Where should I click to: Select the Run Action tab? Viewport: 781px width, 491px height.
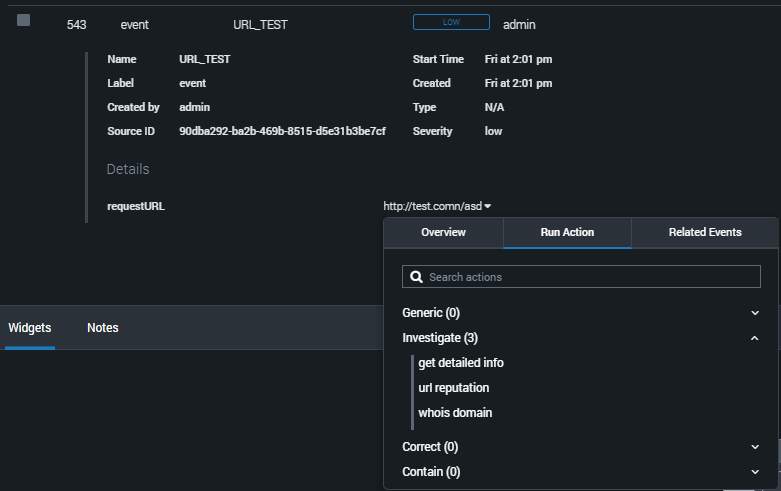pyautogui.click(x=567, y=232)
